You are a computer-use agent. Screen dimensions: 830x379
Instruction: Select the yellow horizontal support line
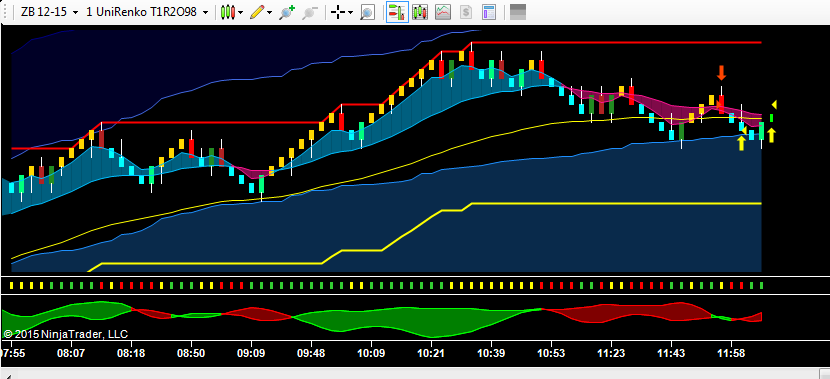click(x=616, y=203)
